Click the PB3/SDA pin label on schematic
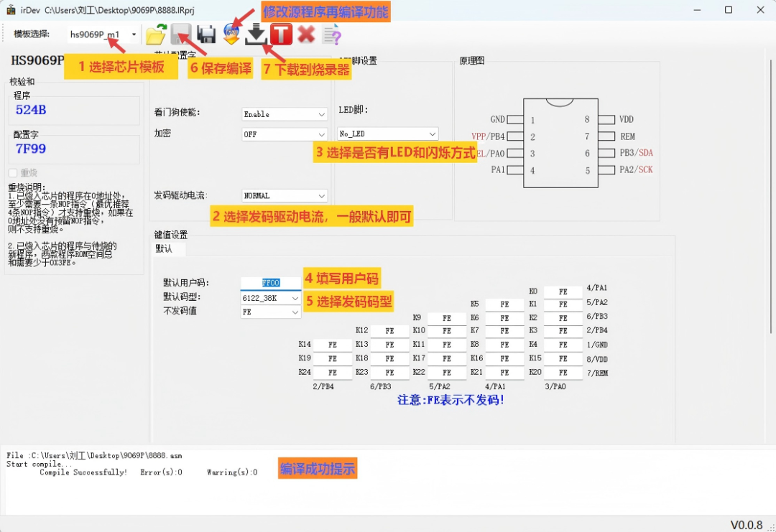The width and height of the screenshot is (776, 532). (637, 153)
